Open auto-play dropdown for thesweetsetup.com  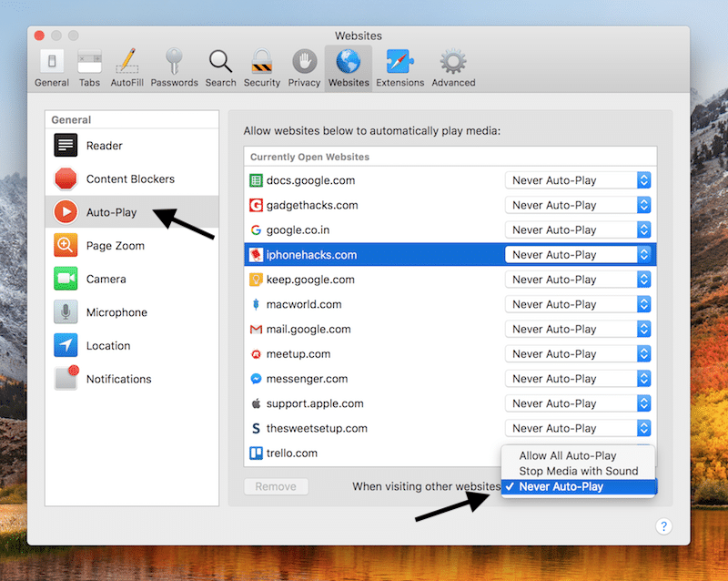(x=579, y=428)
